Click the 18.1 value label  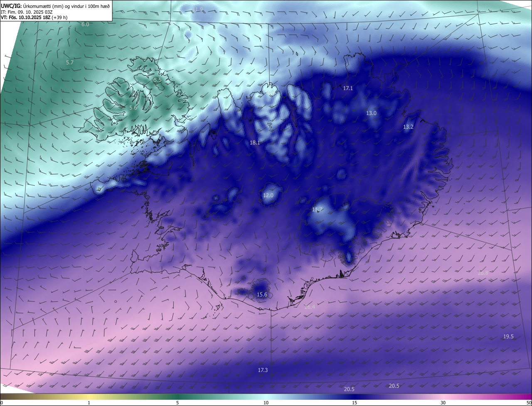[x=255, y=143]
